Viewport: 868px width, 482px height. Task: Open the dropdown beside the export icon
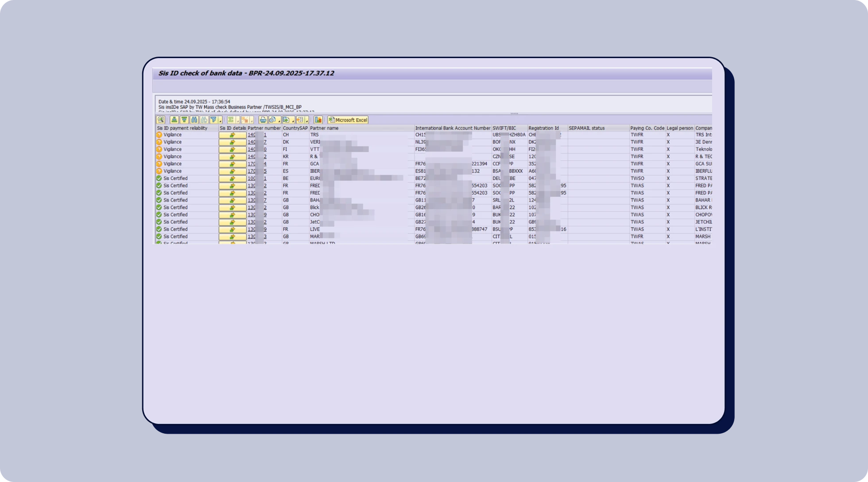293,120
